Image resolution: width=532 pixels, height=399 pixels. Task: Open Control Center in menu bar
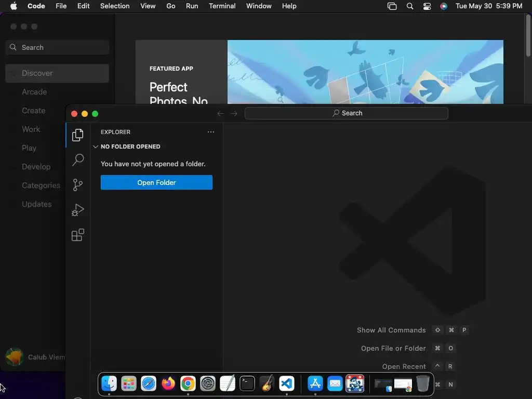427,6
